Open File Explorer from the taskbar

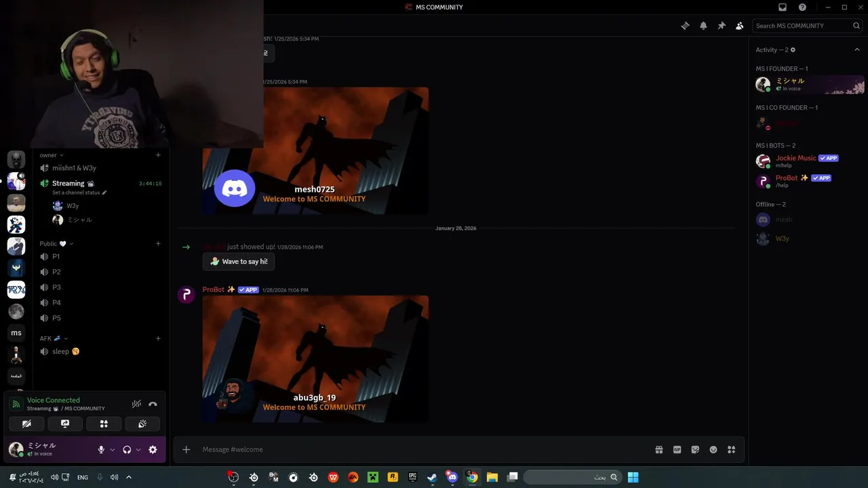(492, 477)
